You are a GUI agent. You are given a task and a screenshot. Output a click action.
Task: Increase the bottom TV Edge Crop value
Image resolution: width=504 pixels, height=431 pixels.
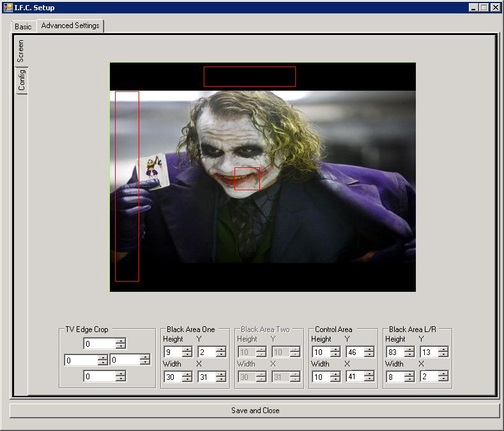point(121,374)
